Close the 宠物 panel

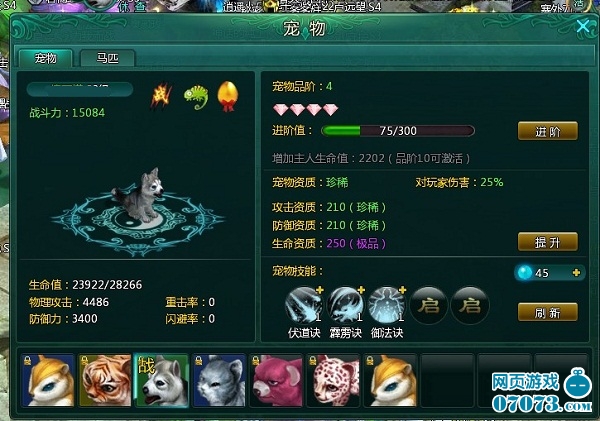tap(582, 26)
